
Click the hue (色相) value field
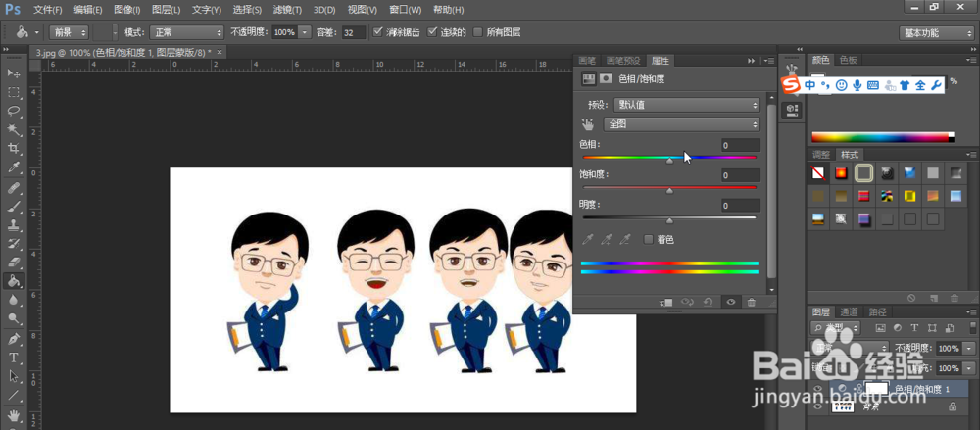(741, 146)
